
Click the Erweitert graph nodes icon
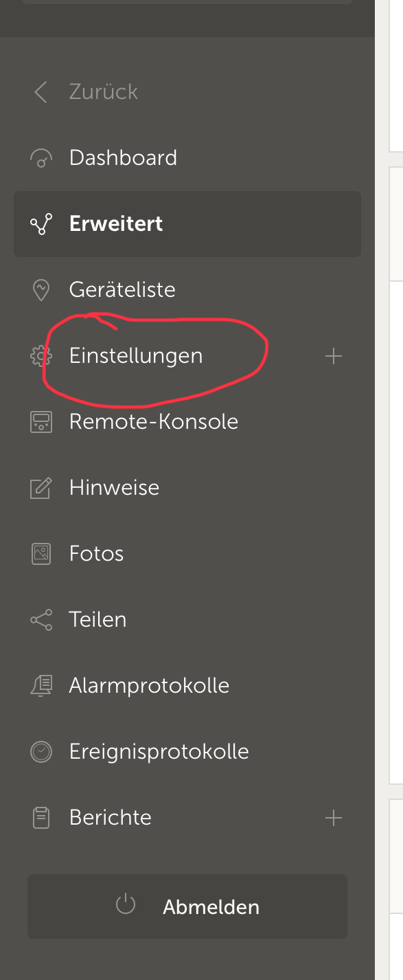pos(41,224)
